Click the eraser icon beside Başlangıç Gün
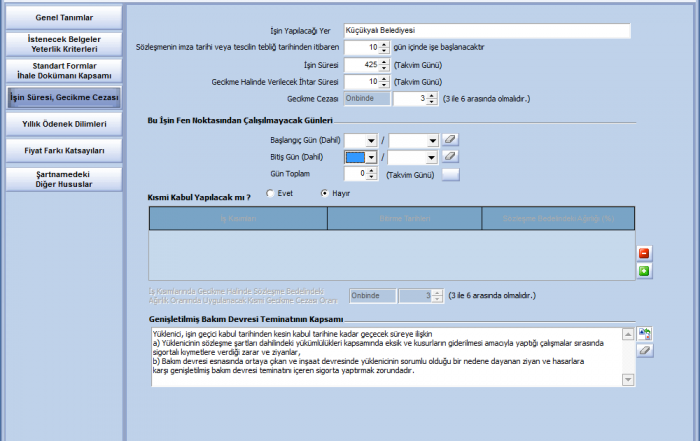Screen dimensions: 700x441 (x=450, y=140)
